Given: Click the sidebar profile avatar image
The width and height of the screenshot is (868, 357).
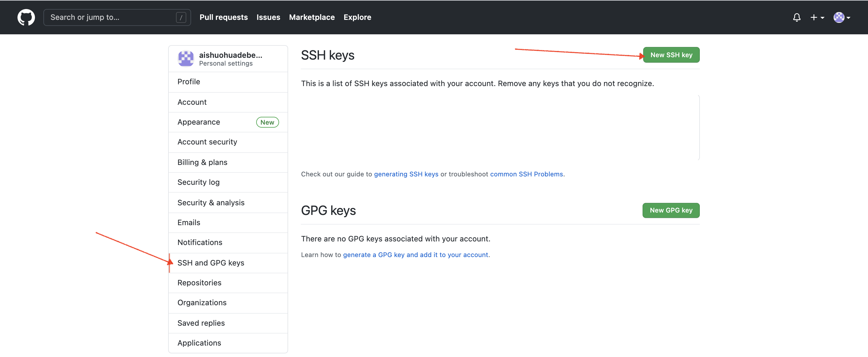Looking at the screenshot, I should (x=186, y=58).
